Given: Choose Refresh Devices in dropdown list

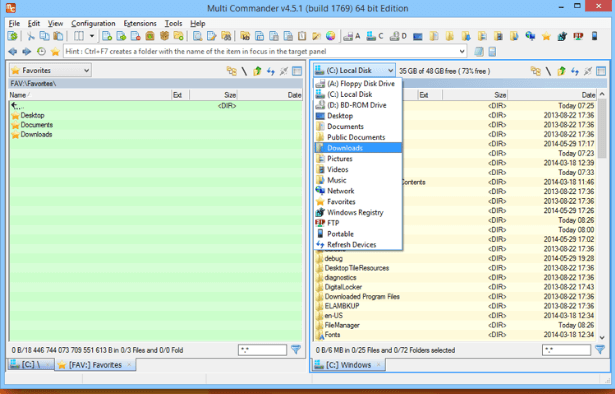Looking at the screenshot, I should pos(358,245).
